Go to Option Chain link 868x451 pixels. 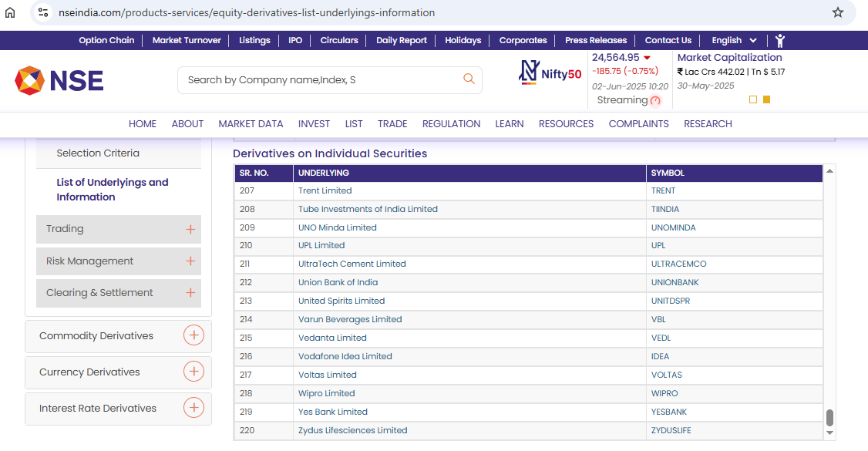[106, 40]
